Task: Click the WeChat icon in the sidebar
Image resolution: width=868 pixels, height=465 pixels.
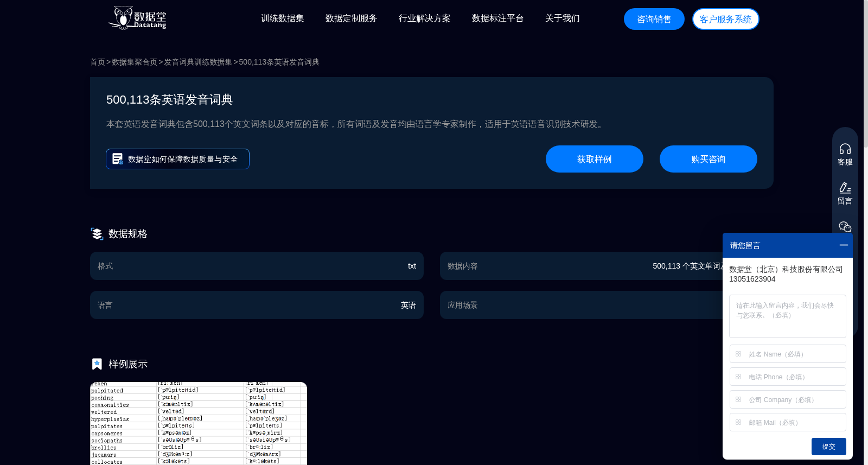Action: (845, 227)
